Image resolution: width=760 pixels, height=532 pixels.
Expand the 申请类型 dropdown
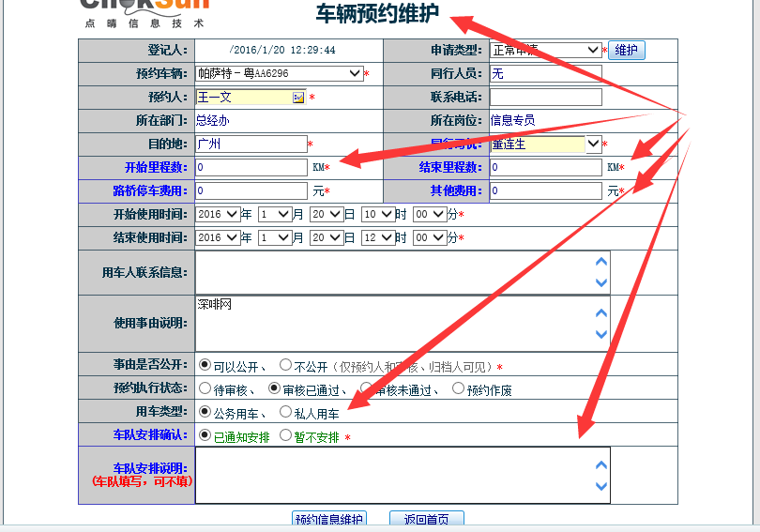592,50
